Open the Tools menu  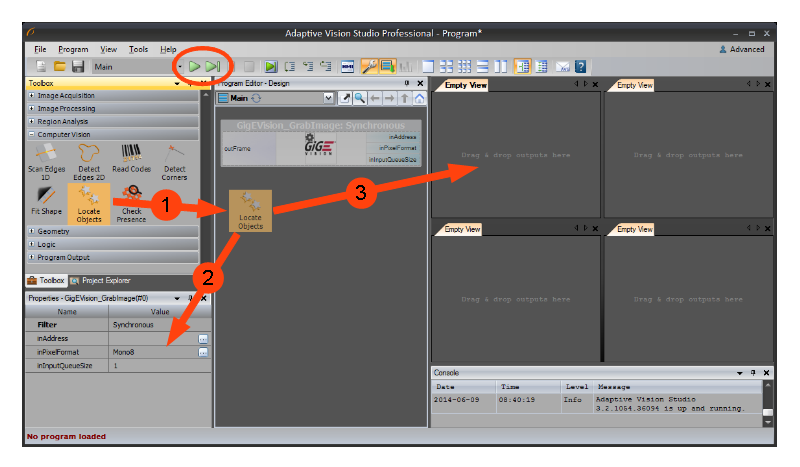pos(138,49)
